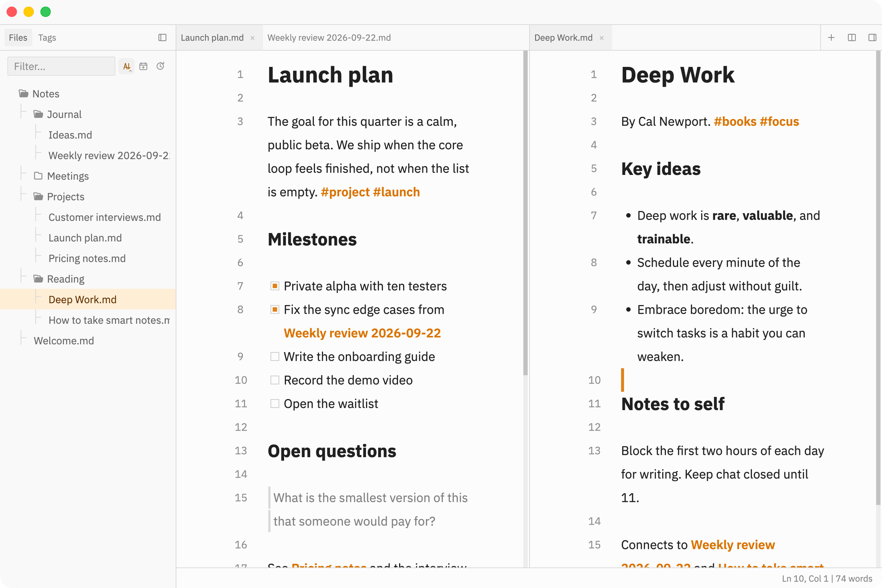Check 'Write the onboarding guide' task
882x588 pixels.
pos(275,356)
